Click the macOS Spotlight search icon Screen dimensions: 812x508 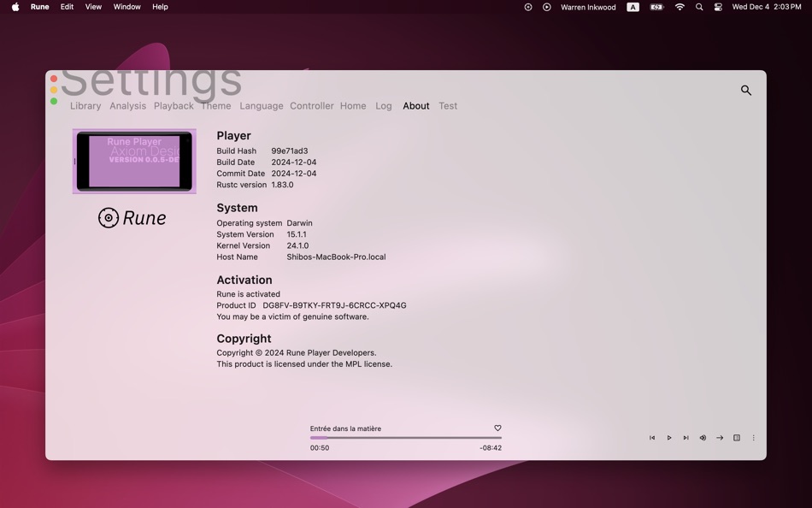[x=698, y=6]
